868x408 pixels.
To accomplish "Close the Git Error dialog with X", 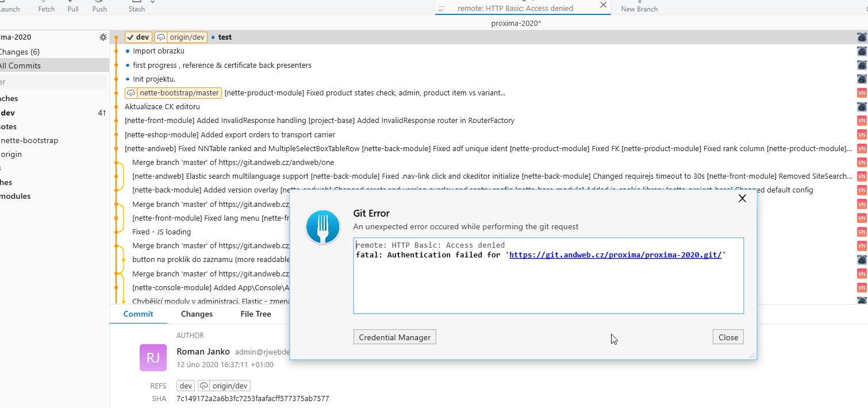I will click(742, 198).
